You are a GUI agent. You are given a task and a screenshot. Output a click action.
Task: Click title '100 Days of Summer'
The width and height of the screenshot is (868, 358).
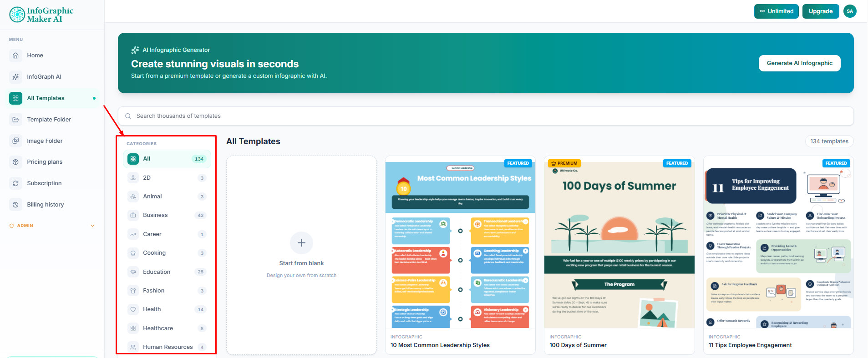click(x=578, y=345)
